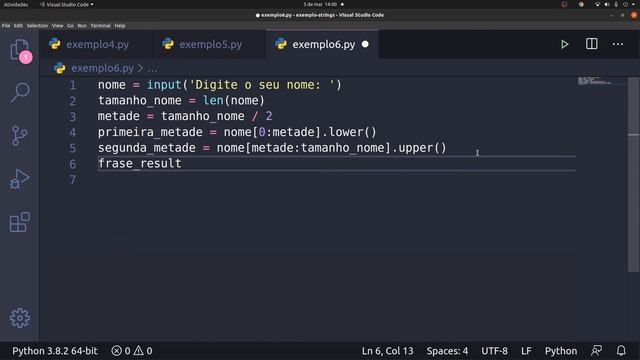Click Ln 6, Col 13 go-to-line
640x360 pixels.
click(x=387, y=351)
